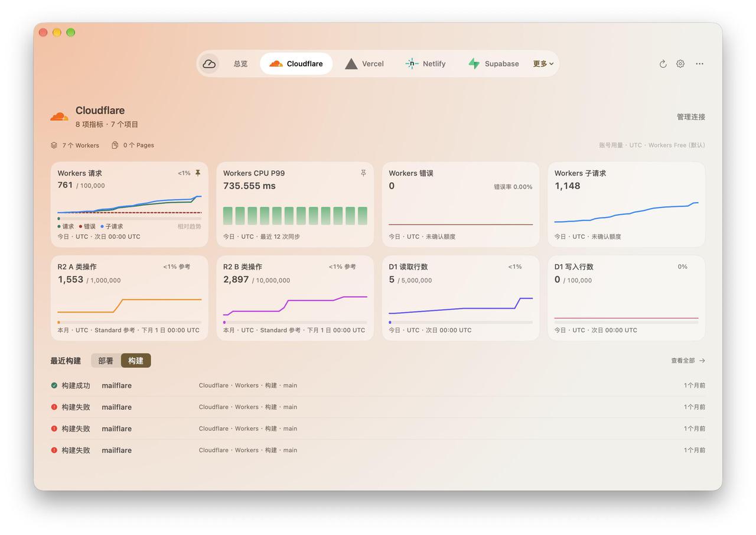
Task: Switch to 部署 segment
Action: (x=106, y=361)
